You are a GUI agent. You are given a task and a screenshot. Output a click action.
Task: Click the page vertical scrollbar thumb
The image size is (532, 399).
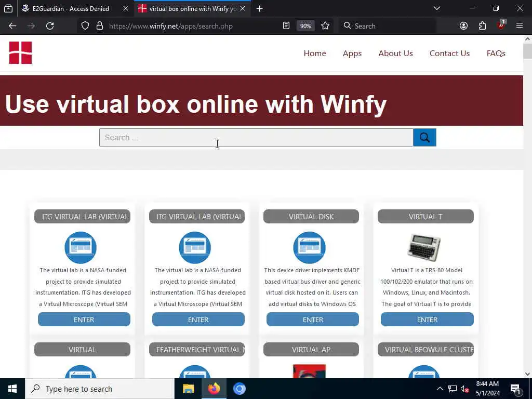tap(528, 51)
